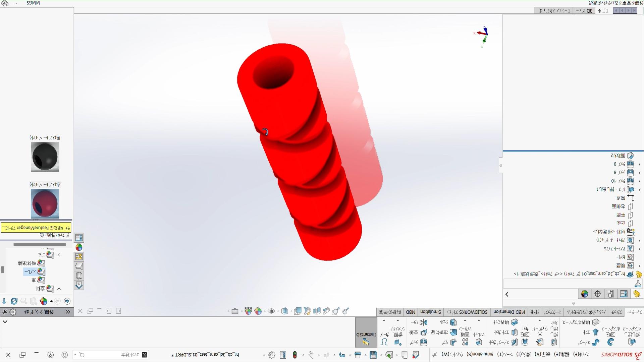Expand the ボス - 押し出し1 feature node
Image resolution: width=644 pixels, height=362 pixels.
pyautogui.click(x=639, y=190)
